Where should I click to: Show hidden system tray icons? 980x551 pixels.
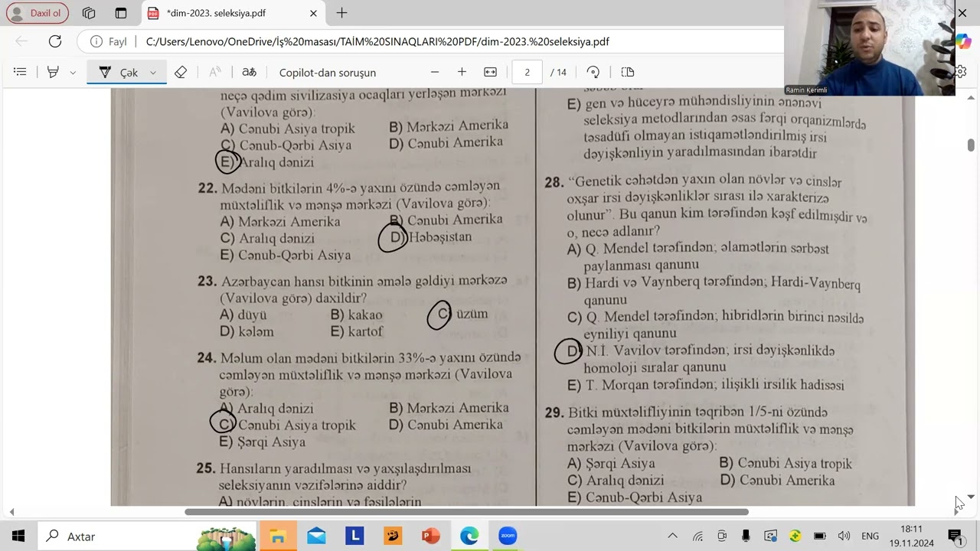pos(672,536)
